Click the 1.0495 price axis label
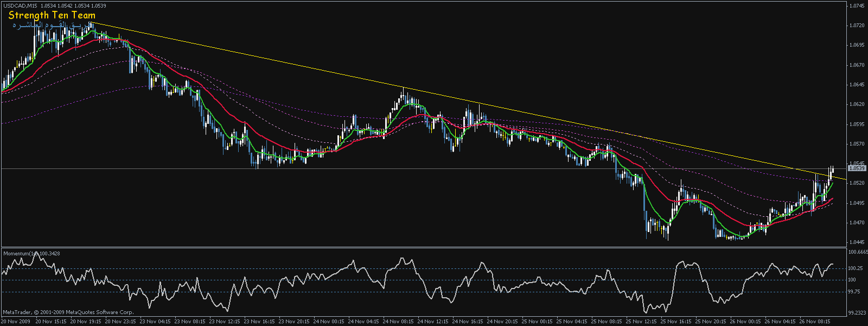The height and width of the screenshot is (326, 868). pos(857,203)
